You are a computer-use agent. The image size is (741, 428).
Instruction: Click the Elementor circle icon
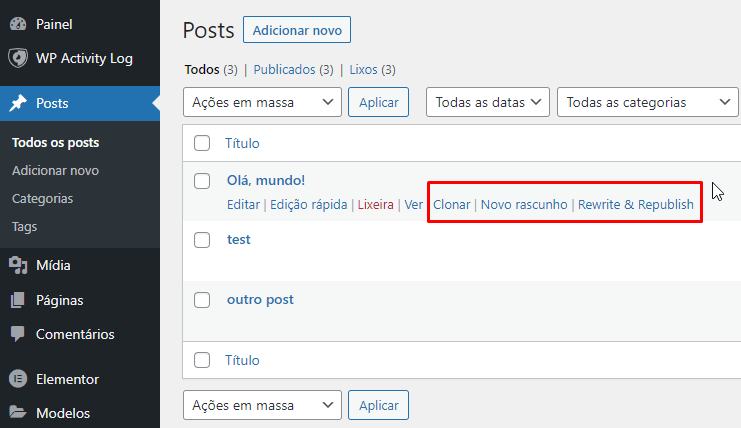tap(18, 379)
